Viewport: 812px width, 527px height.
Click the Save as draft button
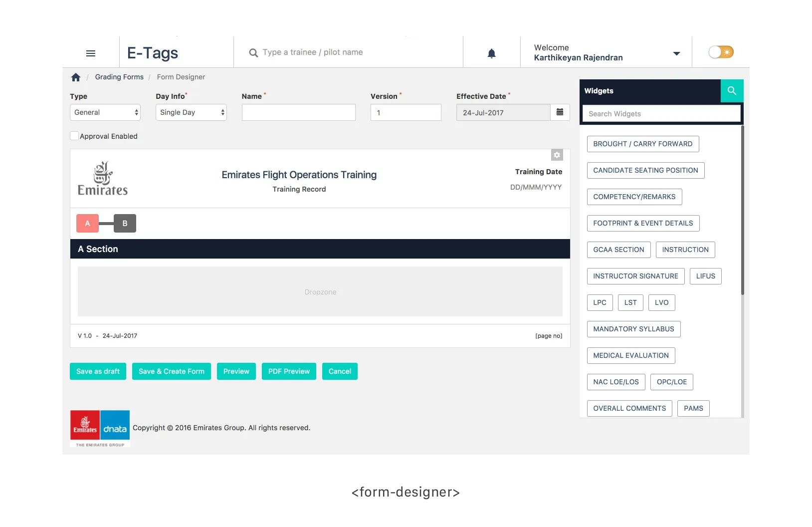(x=98, y=371)
